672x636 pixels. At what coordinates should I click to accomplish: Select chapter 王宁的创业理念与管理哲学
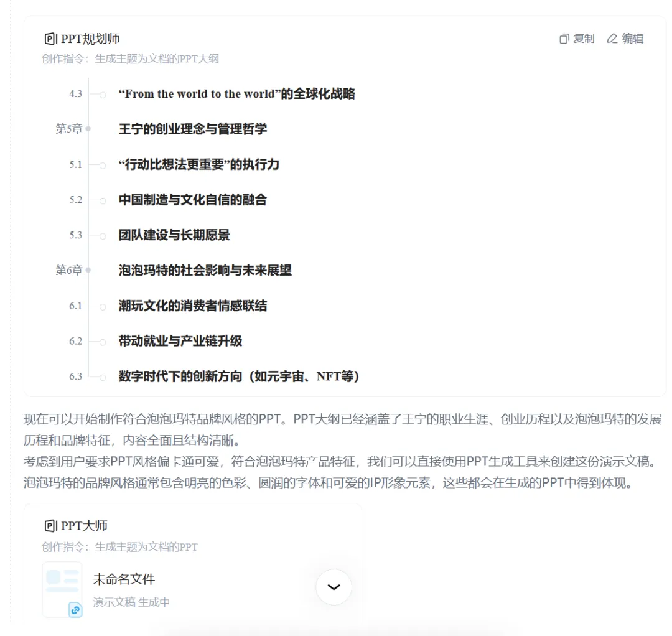coord(193,129)
